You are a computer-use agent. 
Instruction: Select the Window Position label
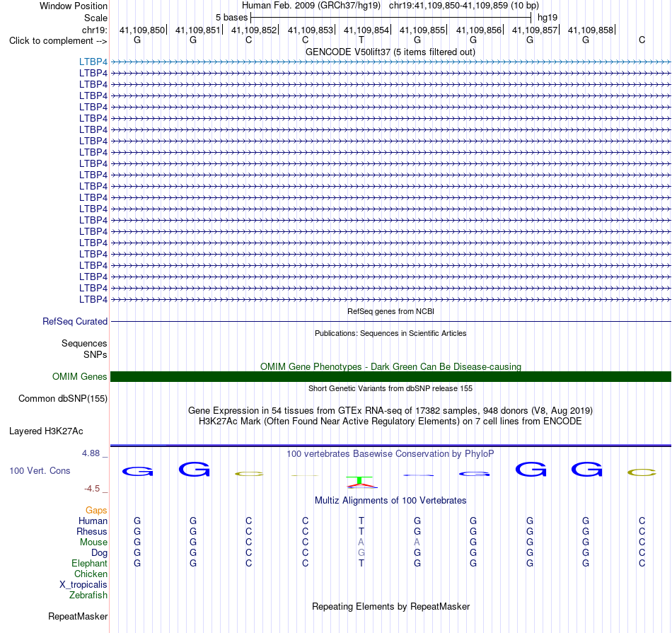coord(74,6)
